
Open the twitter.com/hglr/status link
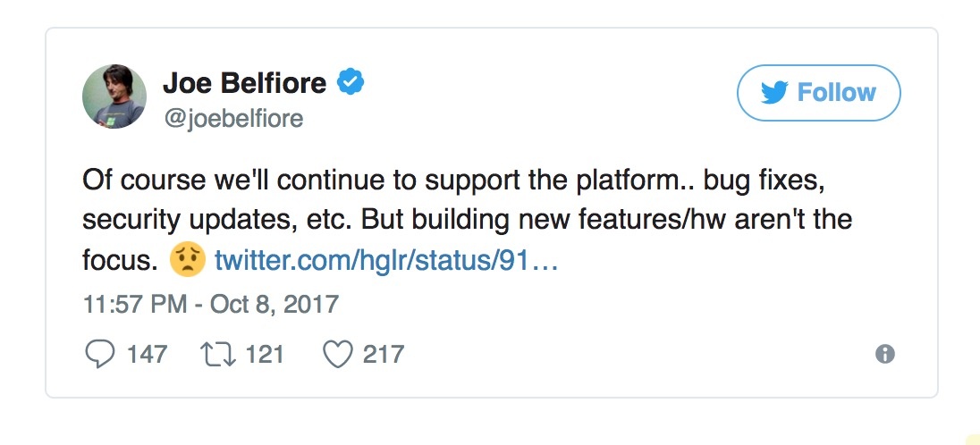click(x=386, y=261)
